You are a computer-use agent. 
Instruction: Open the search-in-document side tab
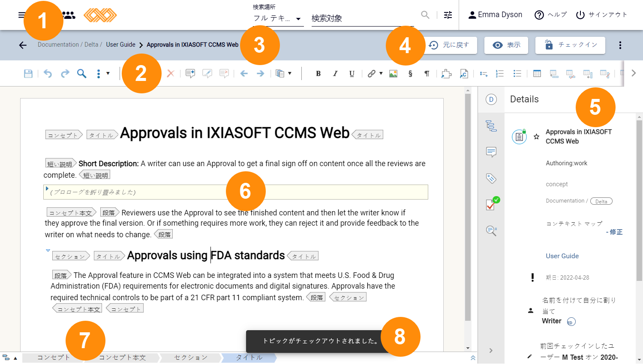(x=491, y=231)
